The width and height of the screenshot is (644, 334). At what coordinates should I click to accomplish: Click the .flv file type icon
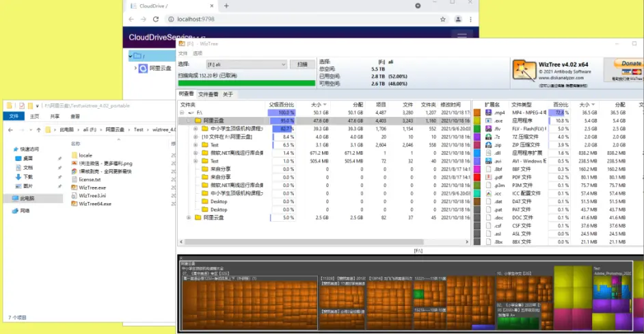coord(488,129)
